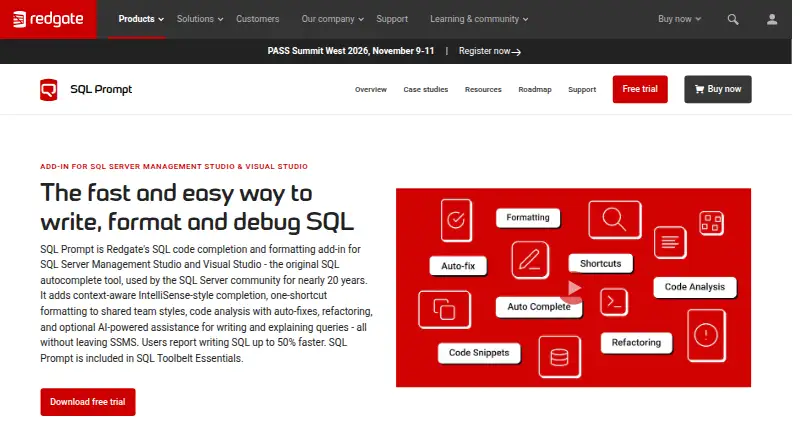Click the database cylinder icon in video

(x=559, y=357)
